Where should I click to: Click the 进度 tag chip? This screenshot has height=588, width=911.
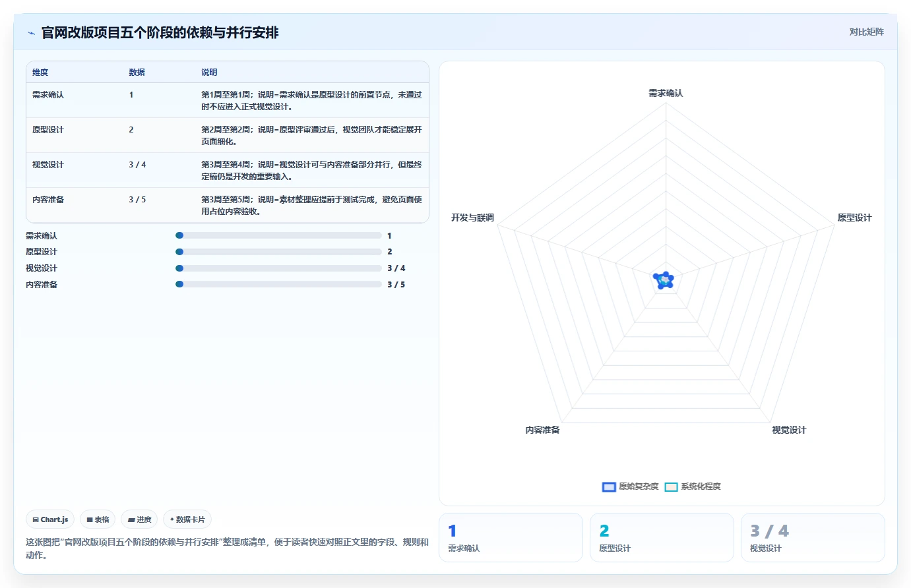139,519
